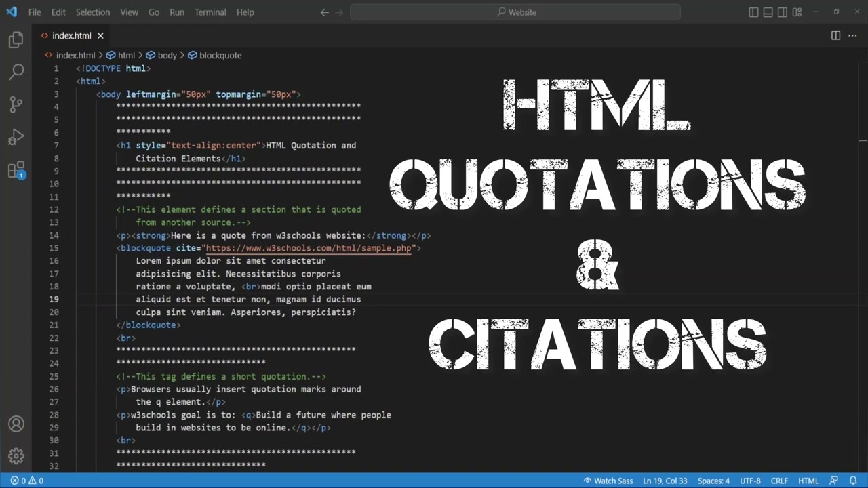Click the body leftmargin code line
The width and height of the screenshot is (868, 488).
tap(198, 94)
